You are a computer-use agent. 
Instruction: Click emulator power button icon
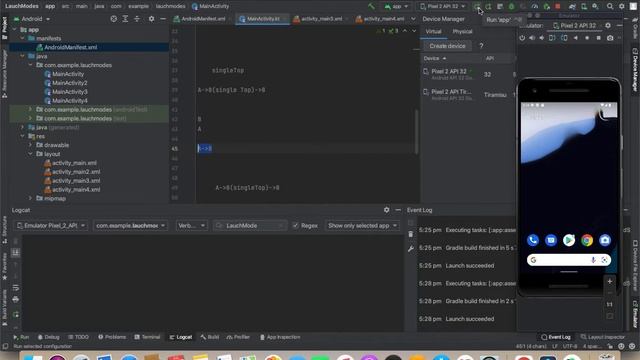[522, 38]
